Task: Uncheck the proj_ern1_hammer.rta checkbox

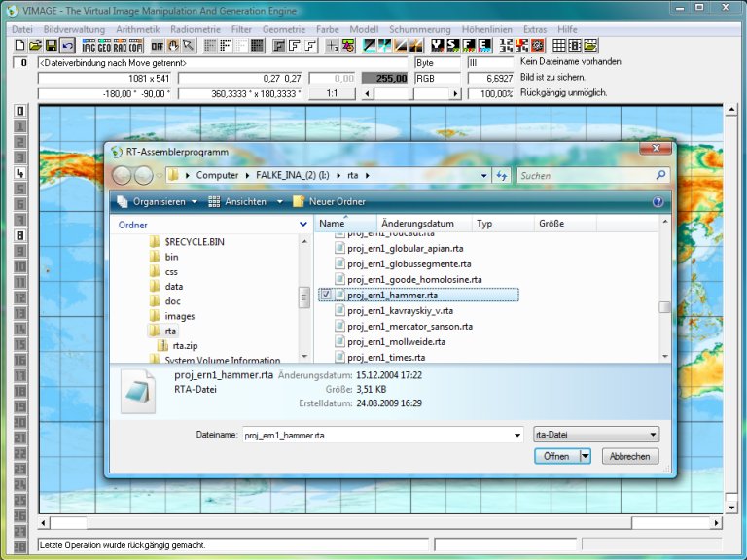Action: [x=327, y=295]
